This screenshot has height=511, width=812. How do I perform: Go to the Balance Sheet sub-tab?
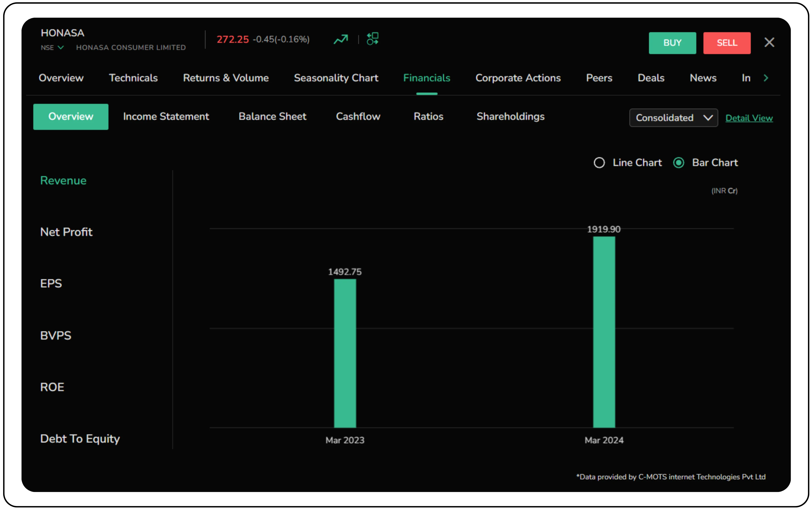point(272,116)
